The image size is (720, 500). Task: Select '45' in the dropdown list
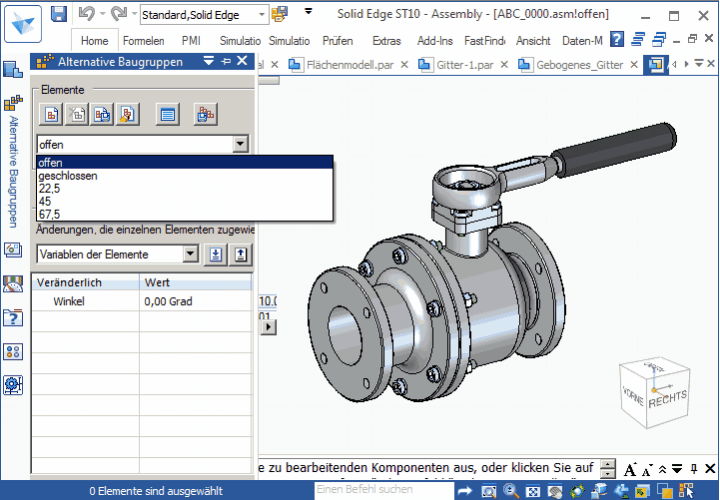pyautogui.click(x=185, y=201)
